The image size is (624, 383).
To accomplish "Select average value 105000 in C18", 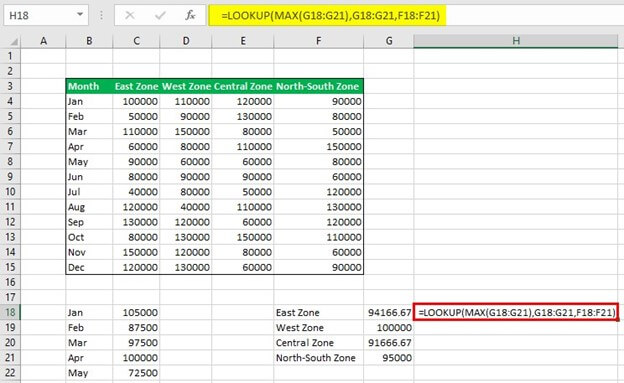I will coord(136,313).
